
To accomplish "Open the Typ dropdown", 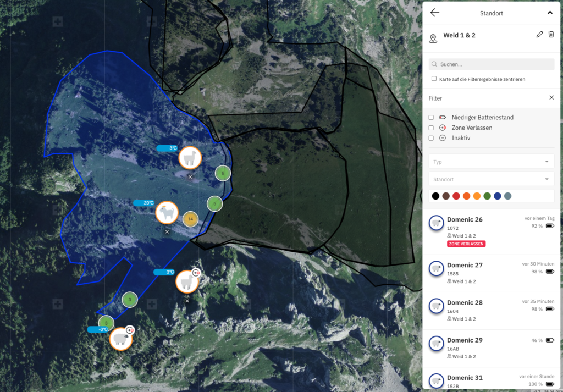I will tap(491, 162).
